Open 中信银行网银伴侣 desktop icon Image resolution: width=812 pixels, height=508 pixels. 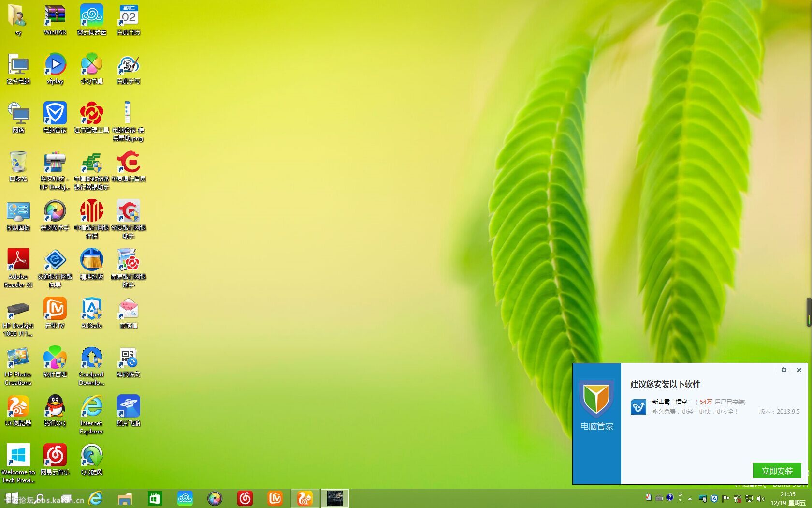pyautogui.click(x=92, y=219)
